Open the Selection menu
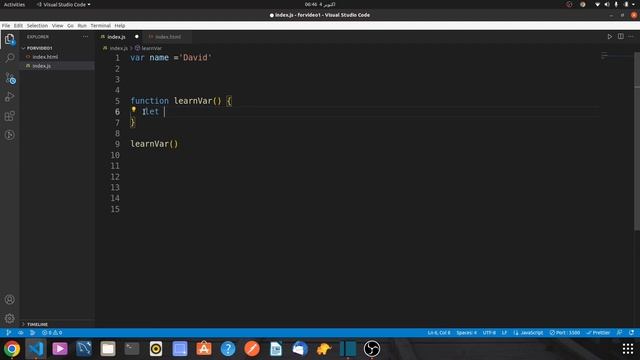Image resolution: width=640 pixels, height=360 pixels. click(x=37, y=25)
